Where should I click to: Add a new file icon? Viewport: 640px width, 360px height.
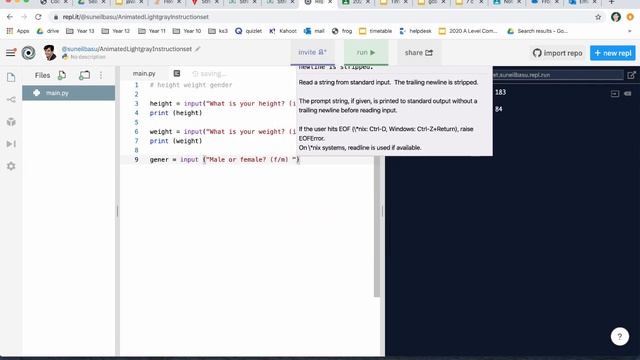62,75
